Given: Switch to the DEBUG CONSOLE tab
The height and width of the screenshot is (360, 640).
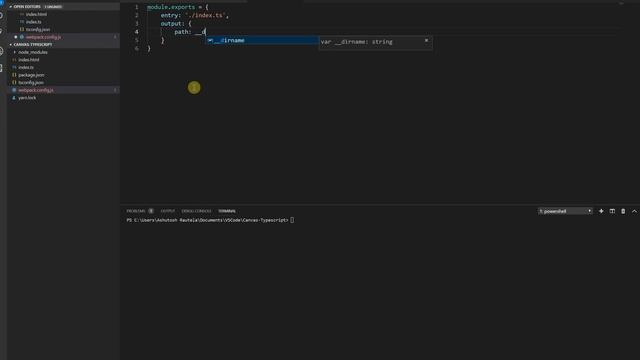Looking at the screenshot, I should tap(196, 211).
